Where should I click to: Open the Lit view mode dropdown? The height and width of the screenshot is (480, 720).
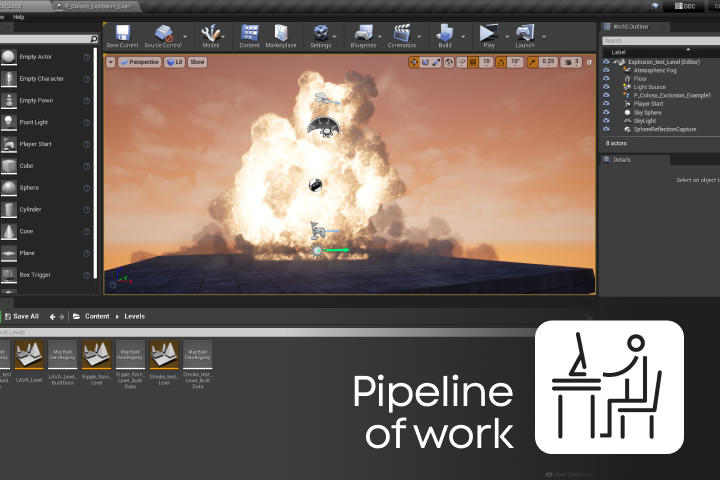(175, 62)
